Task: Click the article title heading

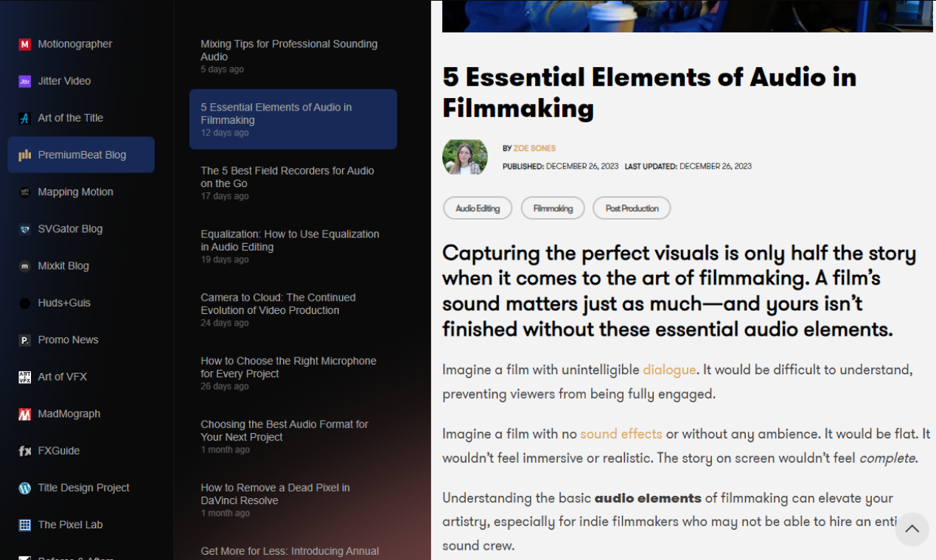Action: click(649, 92)
